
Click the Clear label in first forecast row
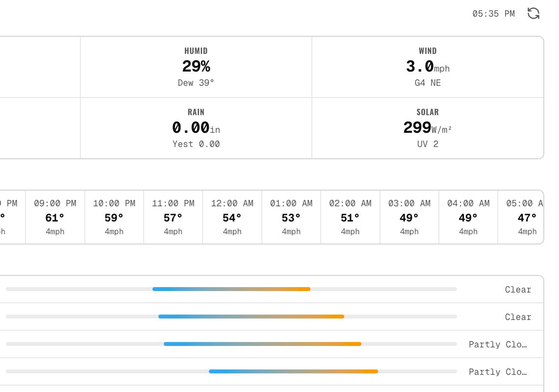click(x=518, y=290)
